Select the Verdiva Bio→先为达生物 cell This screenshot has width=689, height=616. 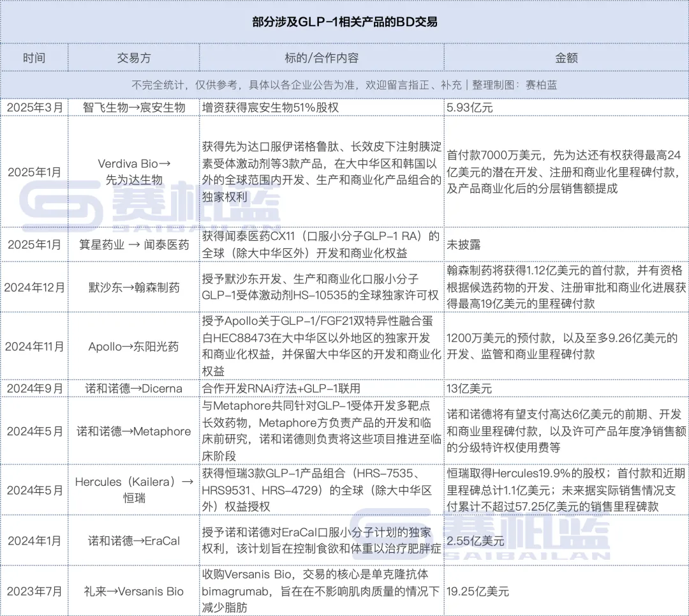(134, 172)
